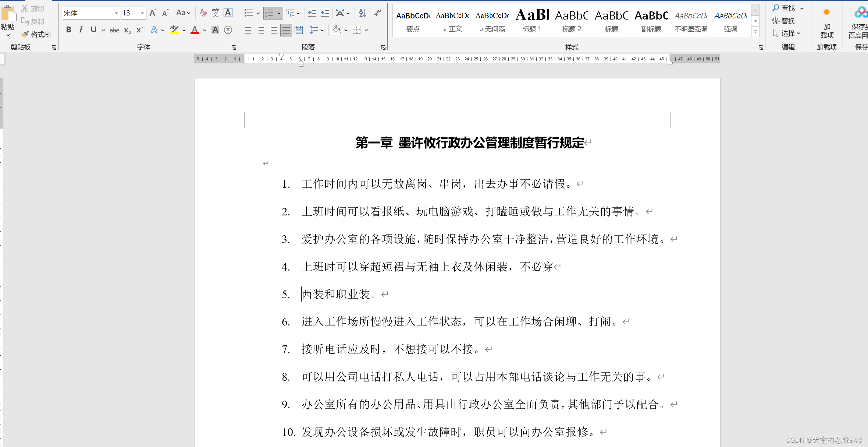The height and width of the screenshot is (447, 868).
Task: Apply the 不明显强调 subtle emphasis style
Action: (x=691, y=21)
